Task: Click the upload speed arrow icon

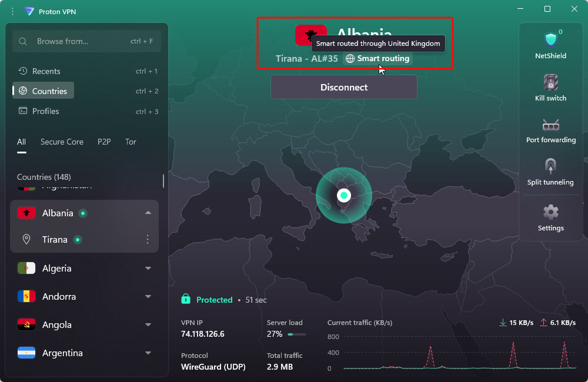Action: click(x=543, y=323)
